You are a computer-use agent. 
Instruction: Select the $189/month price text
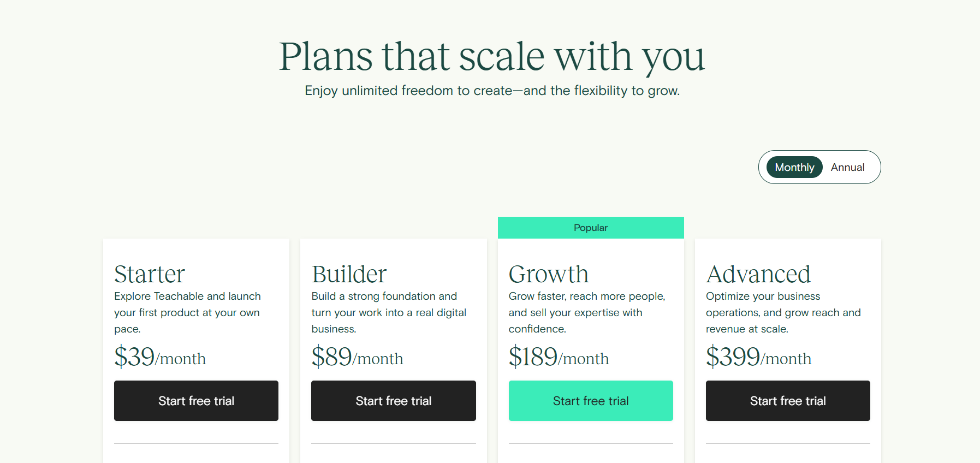pyautogui.click(x=559, y=357)
